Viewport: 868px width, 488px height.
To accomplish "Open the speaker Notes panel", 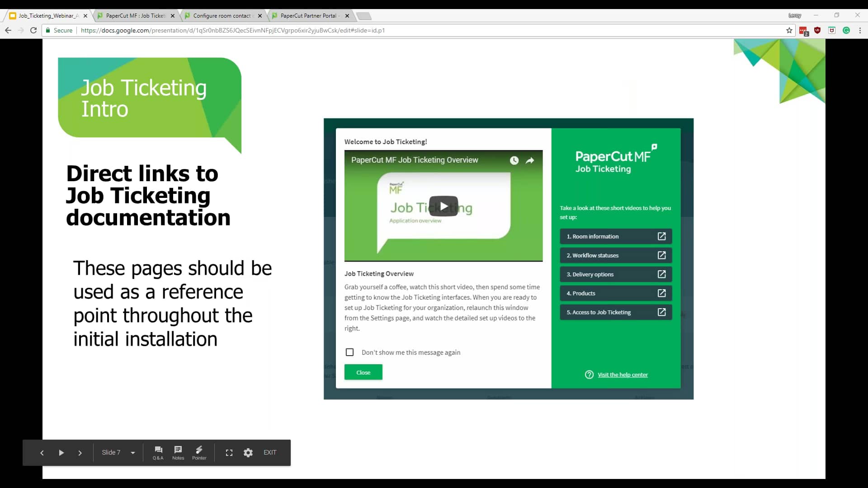I will 178,452.
